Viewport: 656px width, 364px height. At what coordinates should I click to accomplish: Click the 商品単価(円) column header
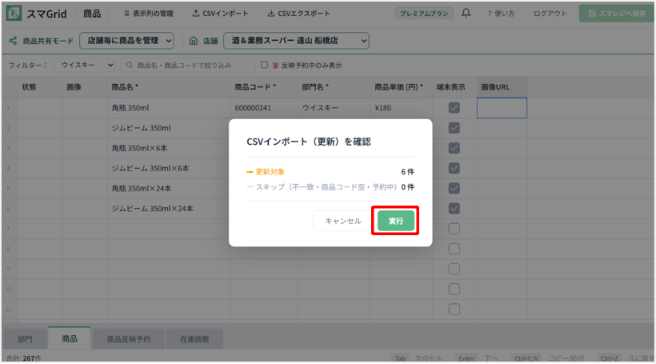click(x=401, y=87)
